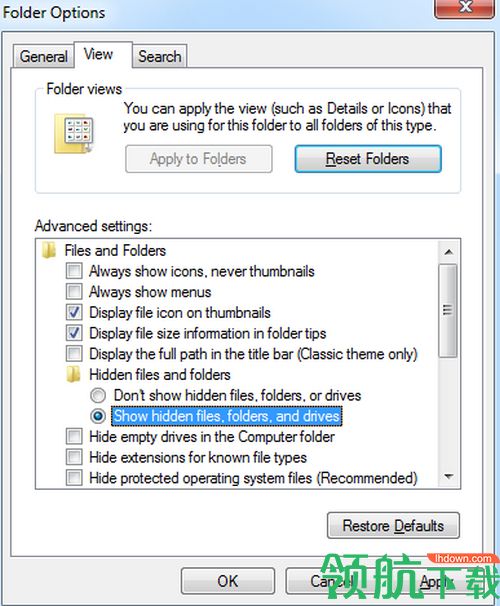Select Don't show hidden files, folders, or drives
Image resolution: width=500 pixels, height=606 pixels.
tap(98, 395)
